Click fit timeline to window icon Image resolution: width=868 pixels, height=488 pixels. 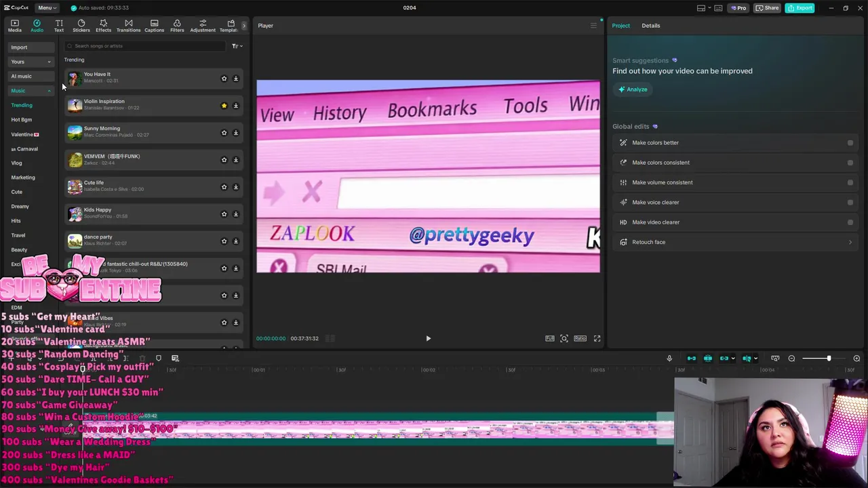pyautogui.click(x=775, y=359)
